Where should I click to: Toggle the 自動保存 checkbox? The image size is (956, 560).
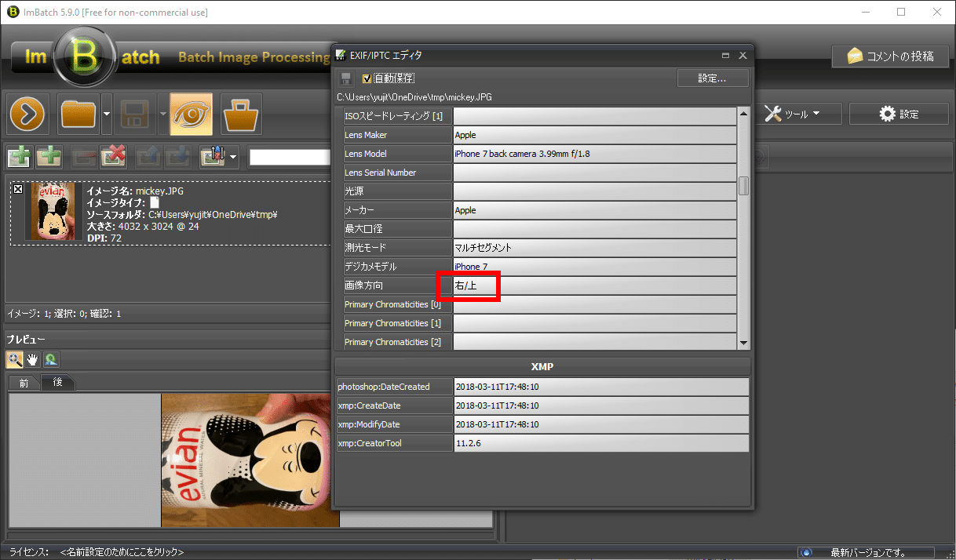point(367,78)
